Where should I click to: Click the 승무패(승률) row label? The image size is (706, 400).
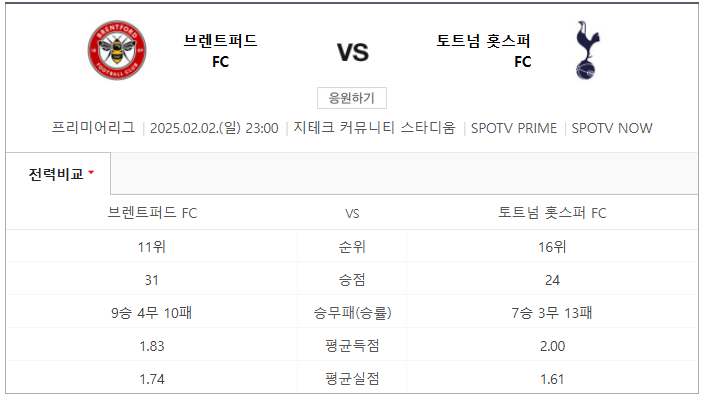353,313
